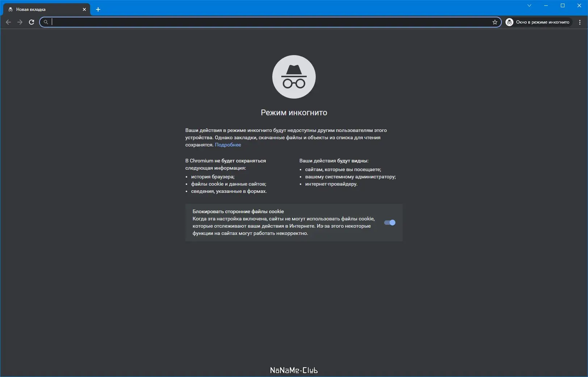Close the Chromium incognito window
Viewport: 588px width, 377px height.
pyautogui.click(x=579, y=5)
